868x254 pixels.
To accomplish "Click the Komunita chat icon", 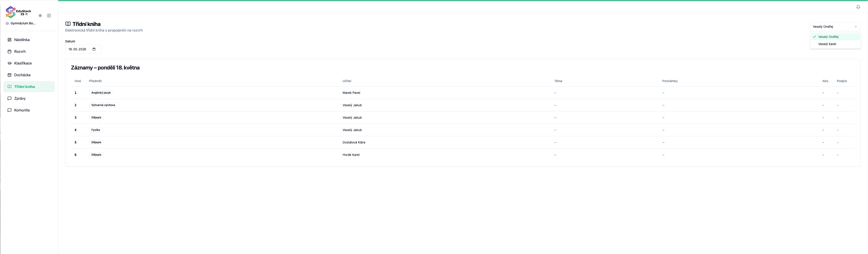I will click(x=9, y=110).
